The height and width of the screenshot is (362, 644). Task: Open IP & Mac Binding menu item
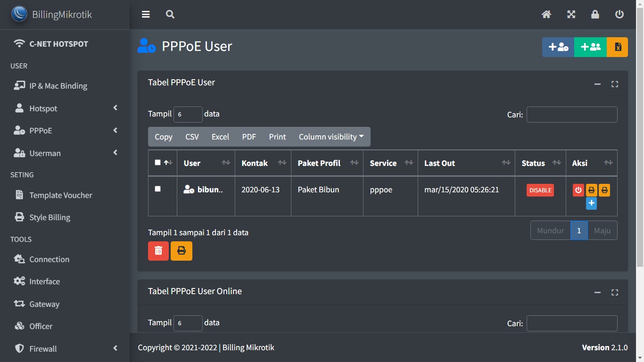(x=58, y=86)
